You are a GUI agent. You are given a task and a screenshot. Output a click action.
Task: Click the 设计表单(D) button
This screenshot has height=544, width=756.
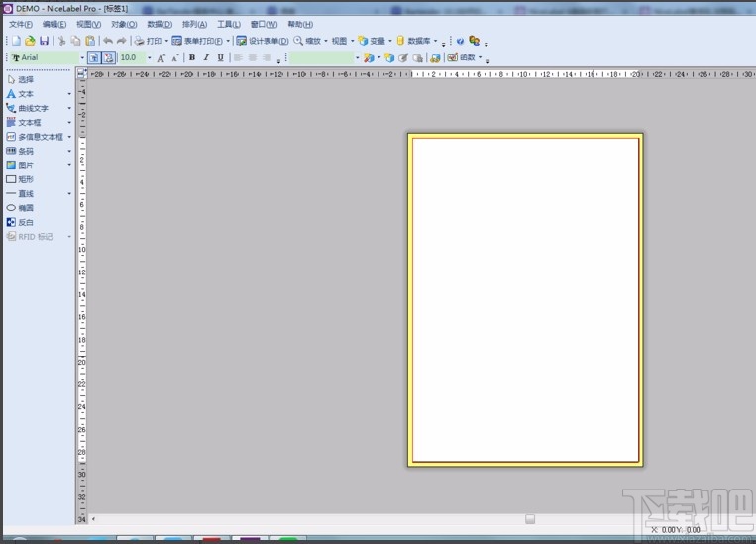pyautogui.click(x=263, y=41)
